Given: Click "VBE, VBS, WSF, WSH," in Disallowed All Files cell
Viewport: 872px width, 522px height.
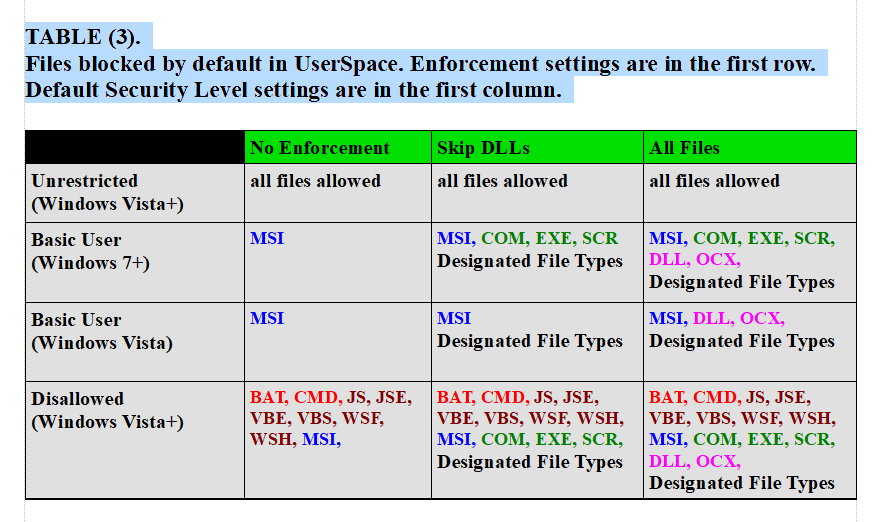Looking at the screenshot, I should pyautogui.click(x=742, y=419).
